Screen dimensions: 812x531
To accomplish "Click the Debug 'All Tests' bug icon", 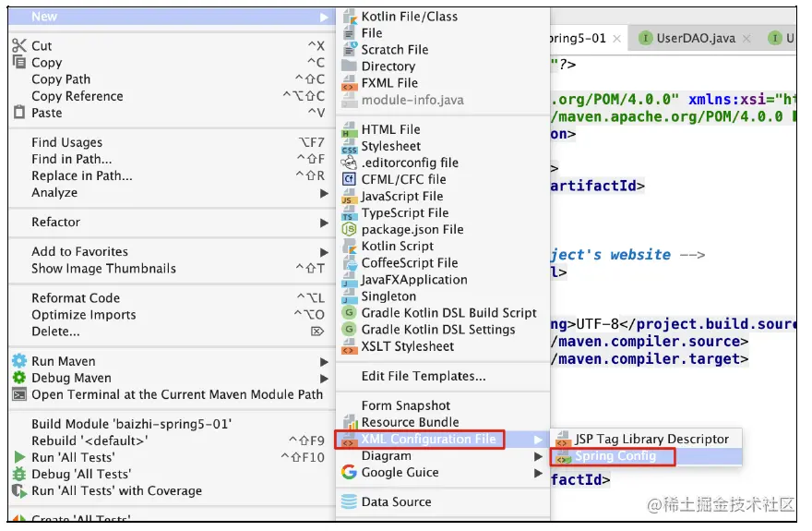I will [x=19, y=474].
